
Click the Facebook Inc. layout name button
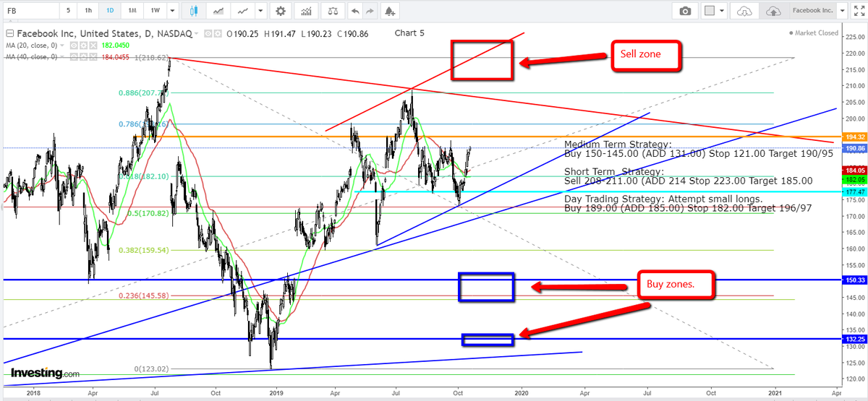coord(812,11)
